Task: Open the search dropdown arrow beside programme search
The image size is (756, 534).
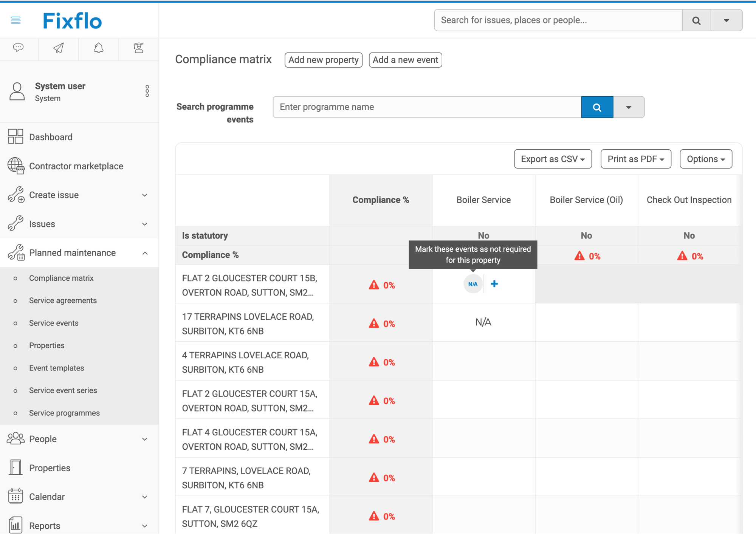Action: pos(628,107)
